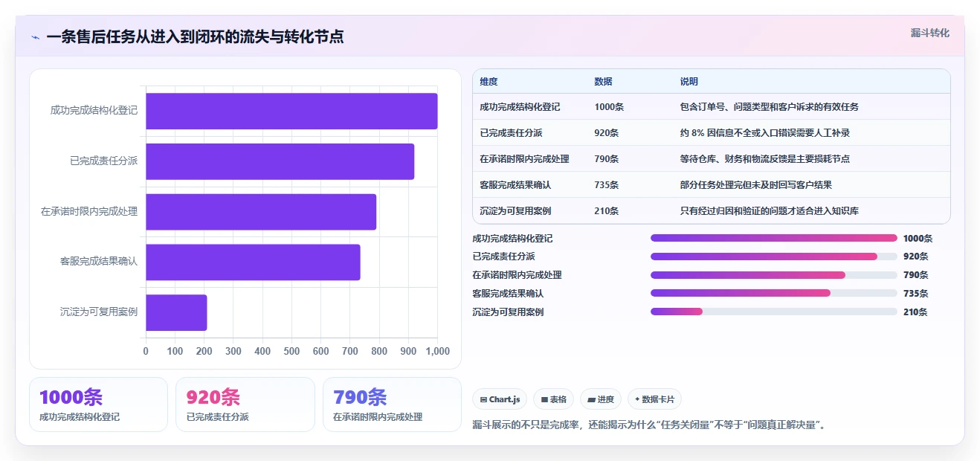Click the x-axis tick label 1,000
The width and height of the screenshot is (980, 461).
coord(437,351)
